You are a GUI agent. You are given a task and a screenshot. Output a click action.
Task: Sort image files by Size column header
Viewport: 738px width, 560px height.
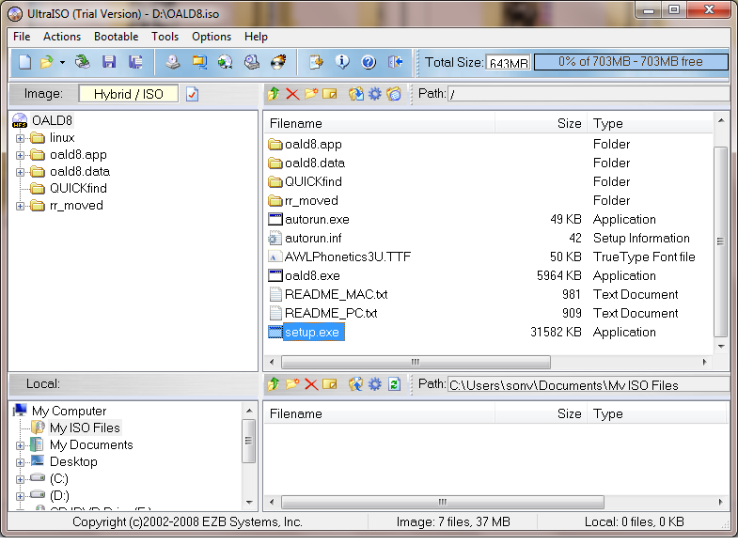pos(541,124)
